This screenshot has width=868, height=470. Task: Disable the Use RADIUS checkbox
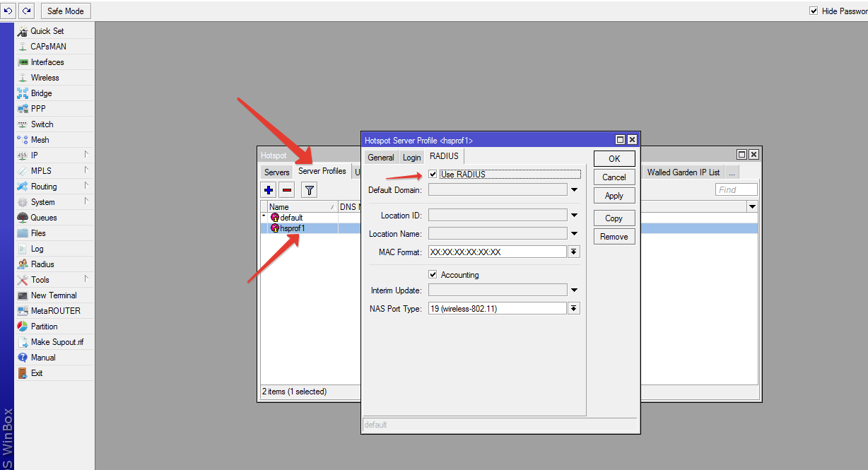click(433, 174)
